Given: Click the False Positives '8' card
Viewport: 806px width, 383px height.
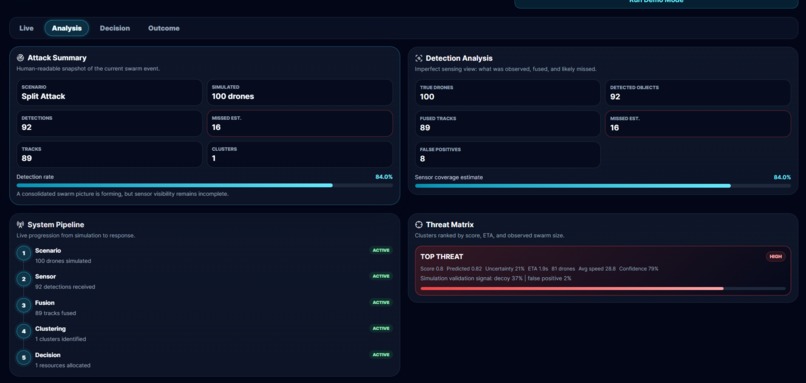Looking at the screenshot, I should (507, 155).
